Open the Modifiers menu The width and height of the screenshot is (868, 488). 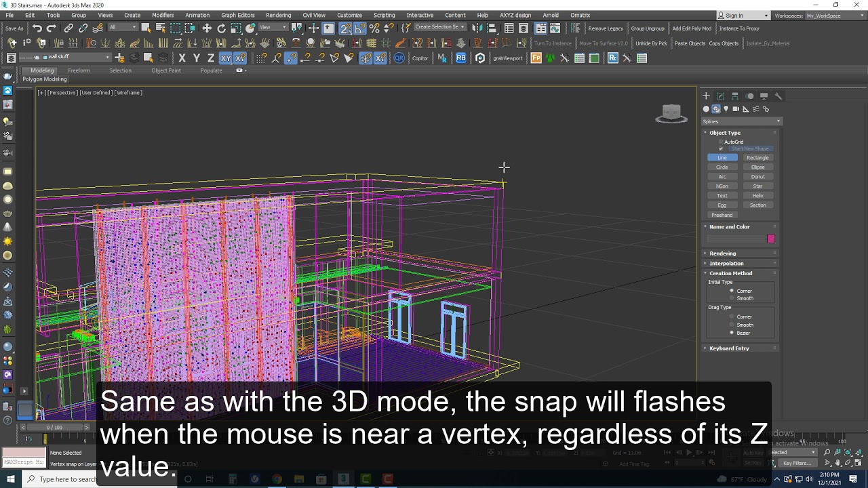point(163,15)
